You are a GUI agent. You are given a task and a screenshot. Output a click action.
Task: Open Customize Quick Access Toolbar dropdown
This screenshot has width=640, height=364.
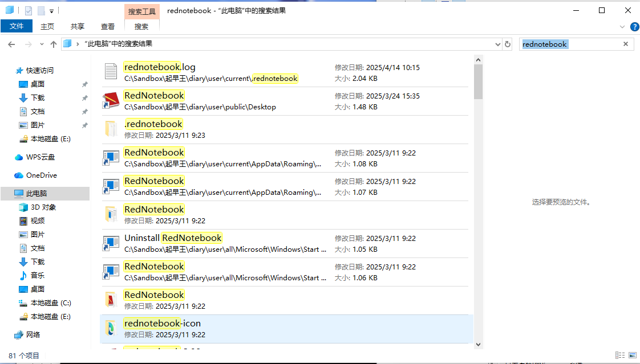tap(51, 11)
